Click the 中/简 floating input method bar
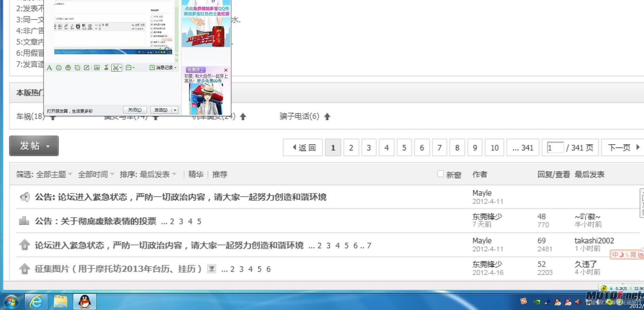 point(626,255)
